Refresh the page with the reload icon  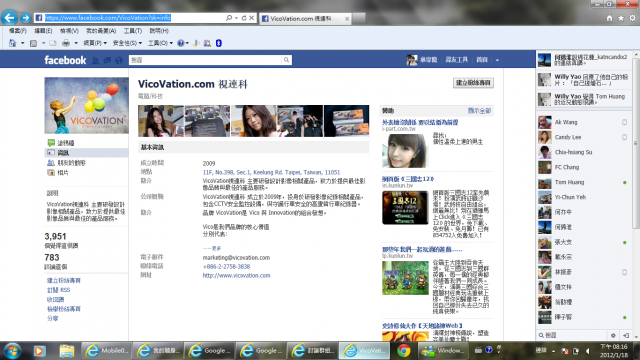tap(244, 18)
